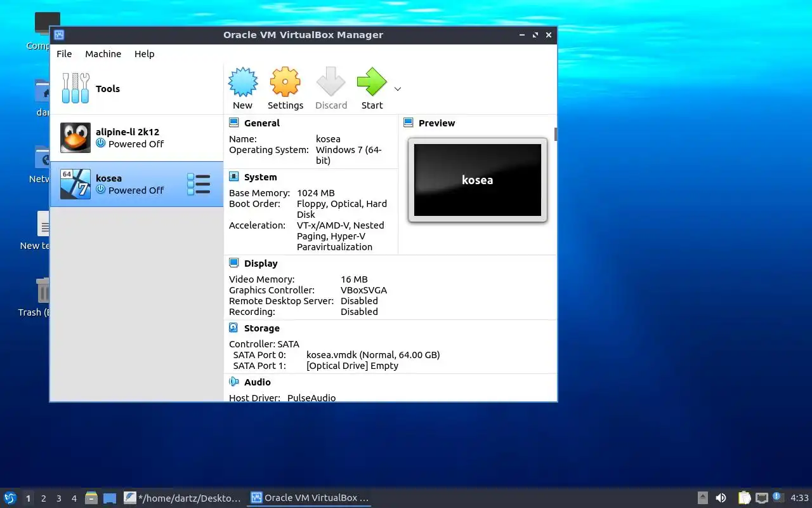Viewport: 812px width, 508px height.
Task: Open the General section header link
Action: point(262,123)
